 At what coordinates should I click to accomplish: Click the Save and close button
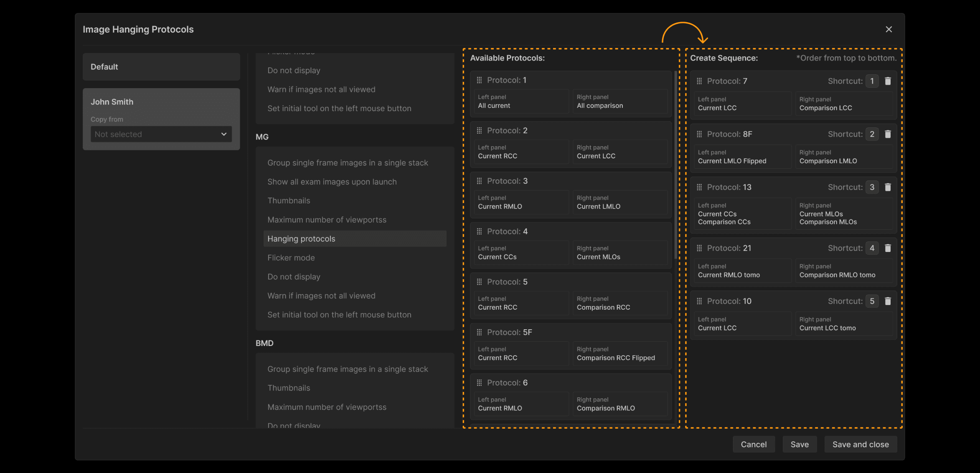(861, 444)
